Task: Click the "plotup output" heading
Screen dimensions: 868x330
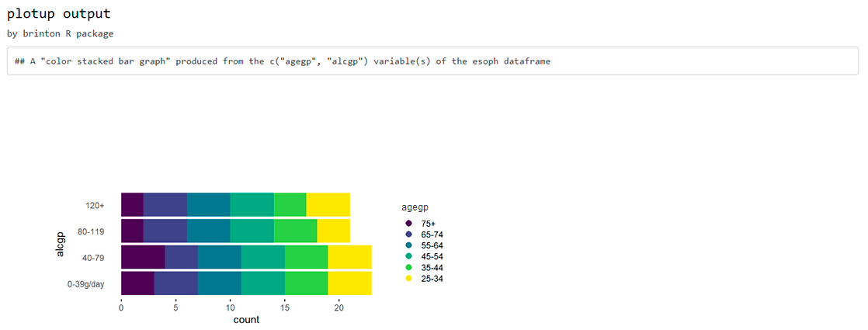Action: (58, 14)
